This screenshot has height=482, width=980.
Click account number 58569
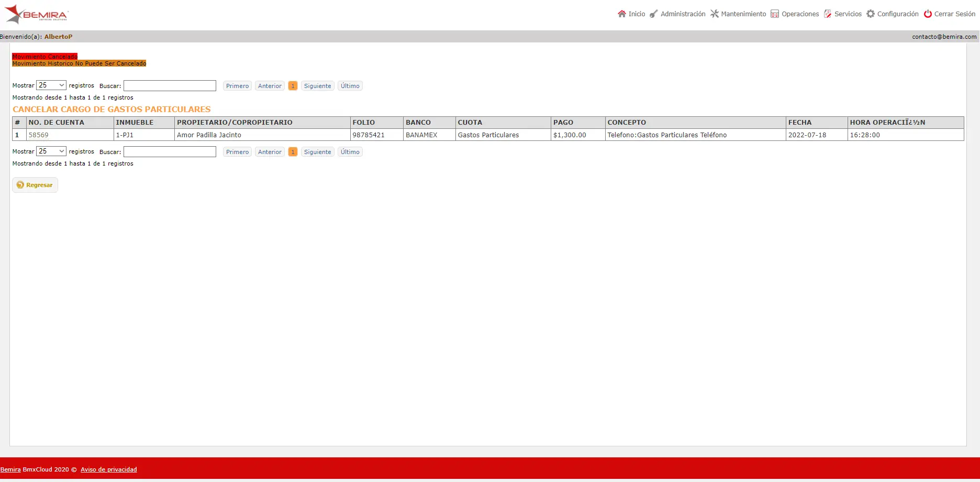click(38, 135)
